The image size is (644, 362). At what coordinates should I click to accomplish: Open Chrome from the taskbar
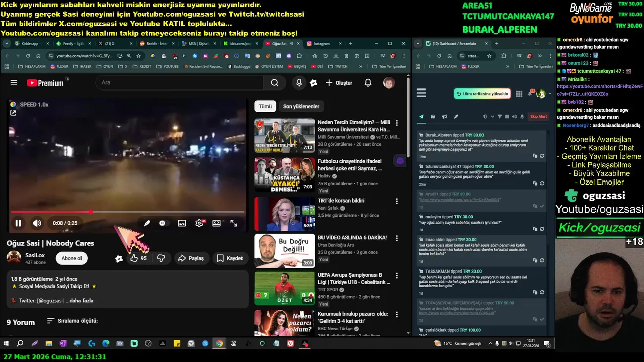point(219,344)
